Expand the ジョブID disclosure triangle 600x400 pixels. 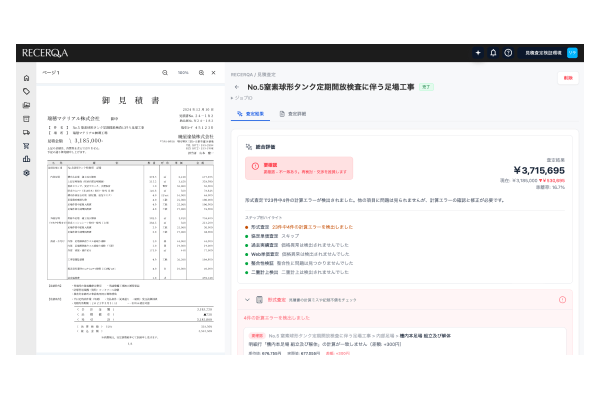pyautogui.click(x=233, y=98)
